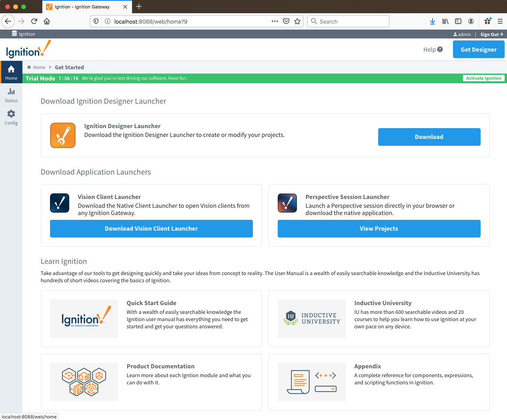Image resolution: width=507 pixels, height=420 pixels.
Task: Click the Learn Ignition heading
Action: coord(64,261)
